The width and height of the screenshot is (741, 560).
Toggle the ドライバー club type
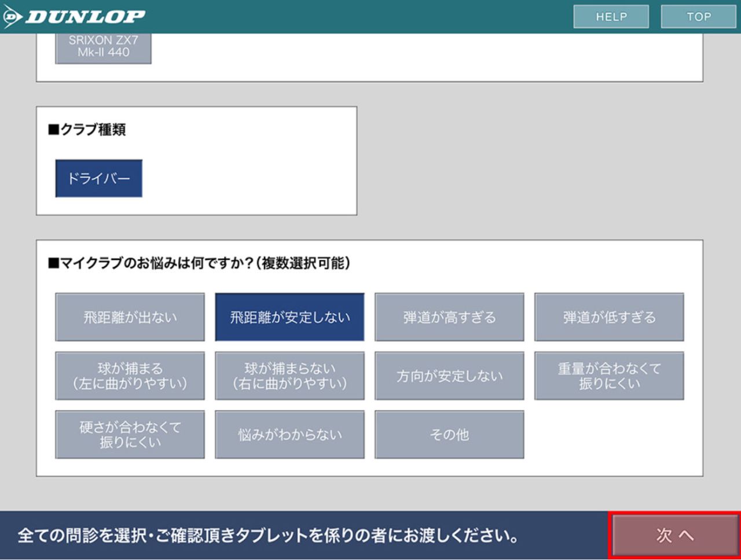pos(99,178)
